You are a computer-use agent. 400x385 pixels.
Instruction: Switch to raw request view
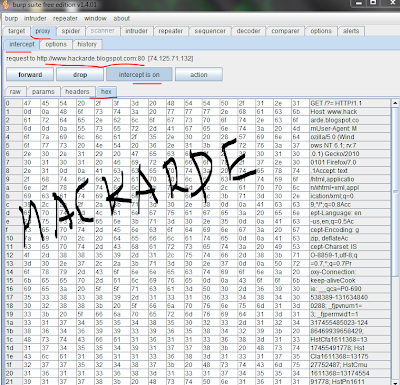[15, 92]
